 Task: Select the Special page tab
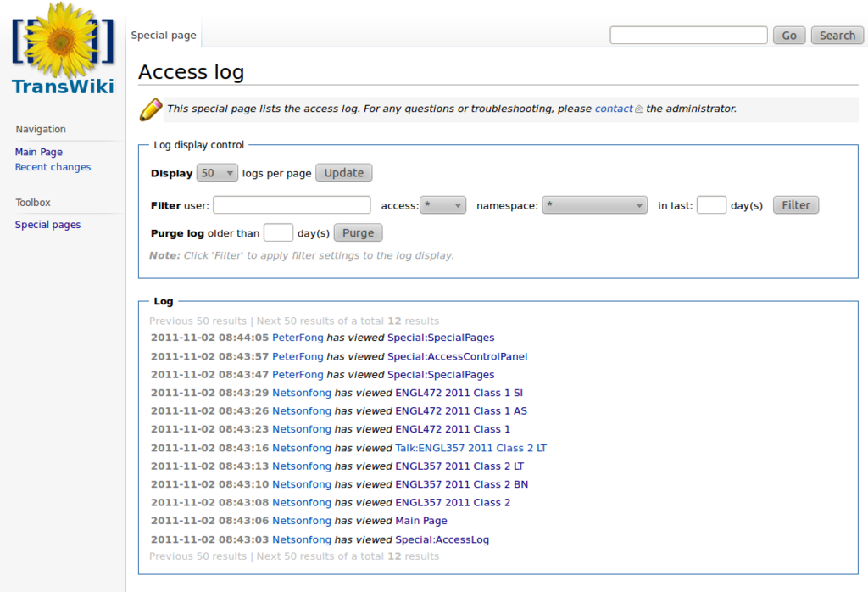point(164,36)
